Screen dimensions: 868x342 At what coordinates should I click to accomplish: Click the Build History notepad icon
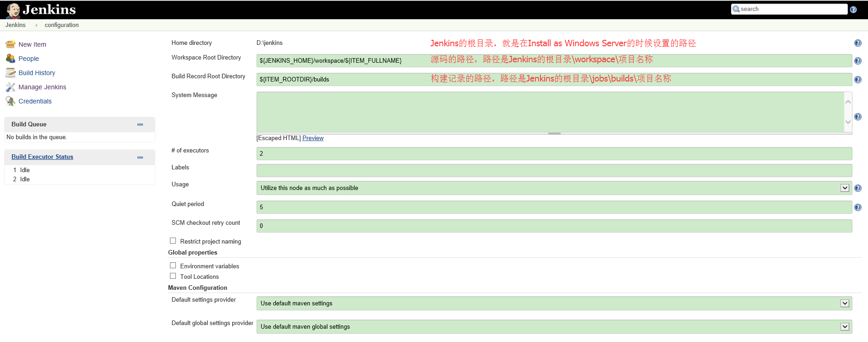pyautogui.click(x=11, y=73)
